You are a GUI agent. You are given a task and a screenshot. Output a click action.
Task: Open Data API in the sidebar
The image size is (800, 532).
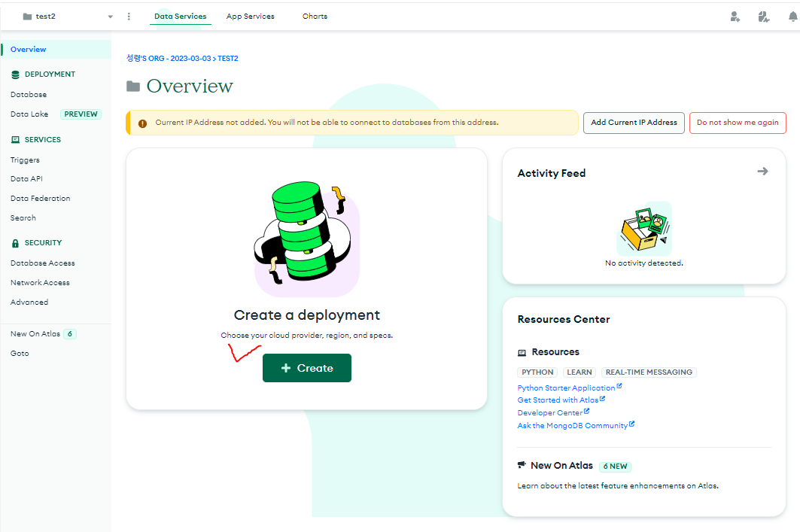26,179
